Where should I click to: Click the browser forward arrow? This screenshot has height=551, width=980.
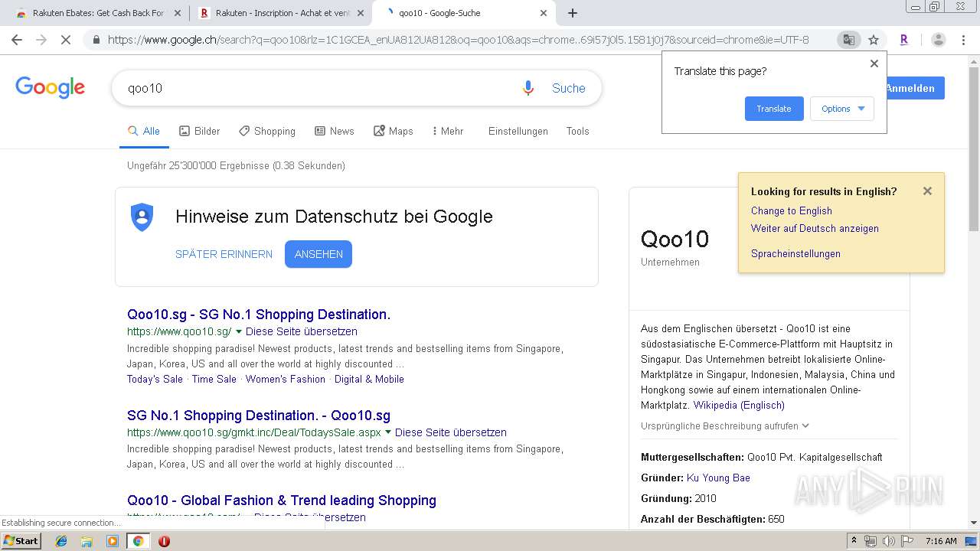[41, 40]
